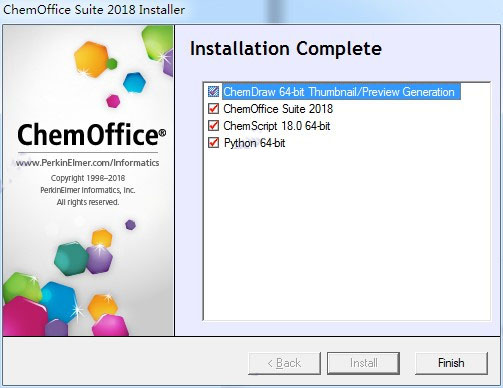The width and height of the screenshot is (503, 388).
Task: Toggle the Python 64-bit checkbox
Action: point(213,143)
